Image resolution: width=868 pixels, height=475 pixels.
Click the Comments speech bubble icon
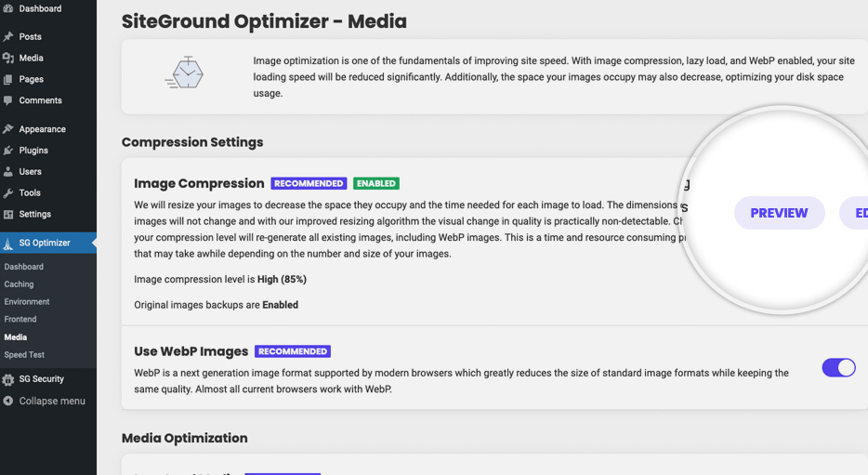coord(7,100)
